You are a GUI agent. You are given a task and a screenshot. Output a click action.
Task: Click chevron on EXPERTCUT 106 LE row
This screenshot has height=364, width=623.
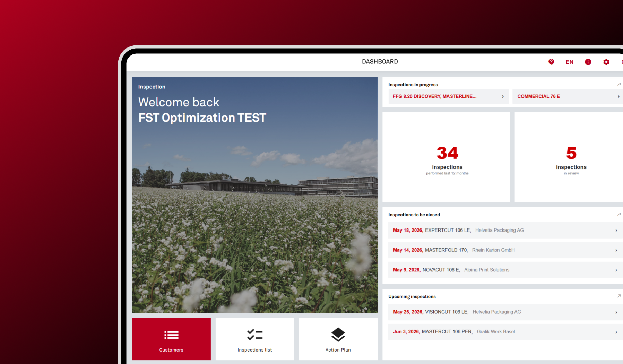[x=616, y=231]
